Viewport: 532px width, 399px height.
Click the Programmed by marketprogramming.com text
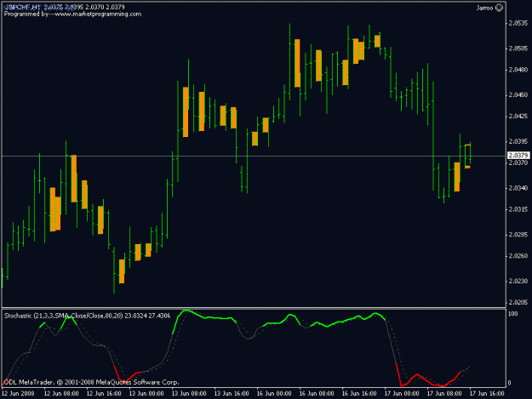72,14
